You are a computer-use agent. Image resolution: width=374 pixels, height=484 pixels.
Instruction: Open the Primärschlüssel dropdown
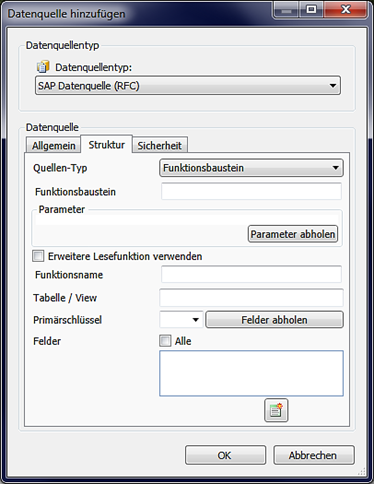pos(181,320)
